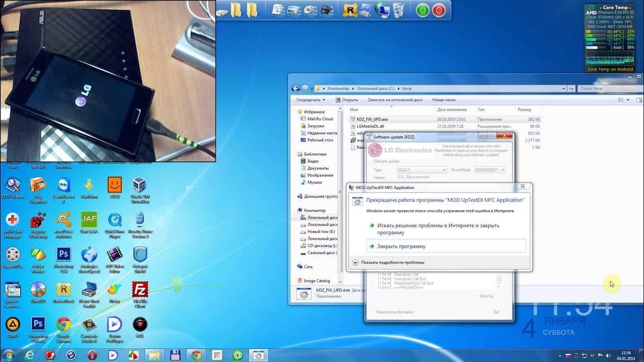644x362 pixels.
Task: Click 'Открыть' in Explorer toolbar
Action: 347,100
